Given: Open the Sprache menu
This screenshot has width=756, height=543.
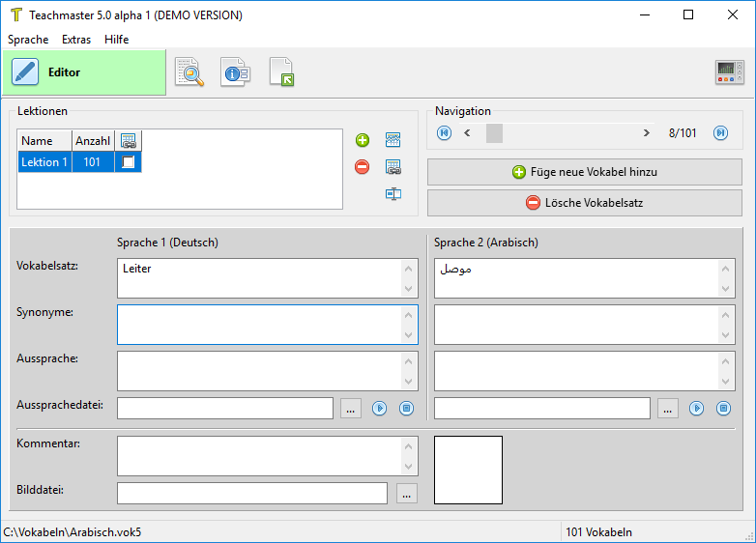Looking at the screenshot, I should (28, 40).
